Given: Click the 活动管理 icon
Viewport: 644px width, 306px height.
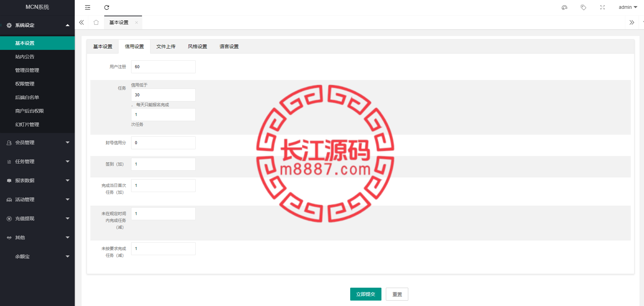Looking at the screenshot, I should (9, 200).
